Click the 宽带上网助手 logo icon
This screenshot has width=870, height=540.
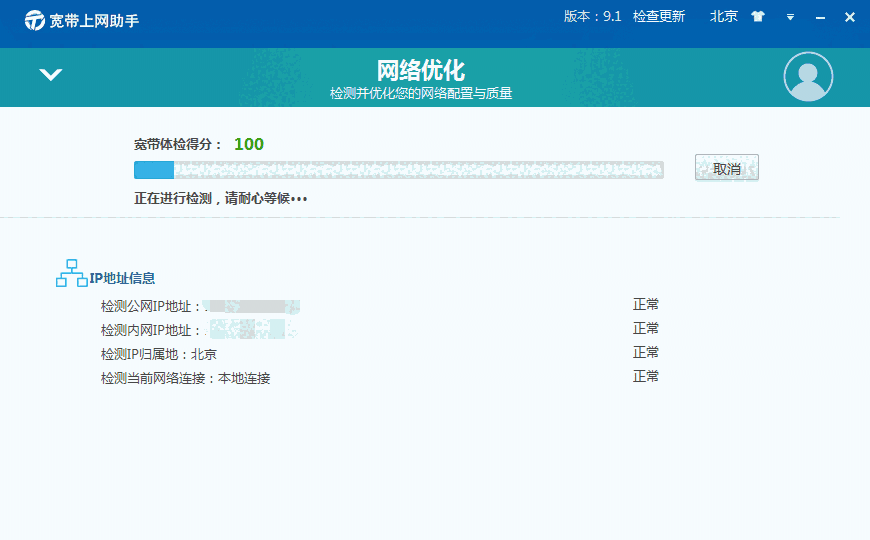[x=35, y=20]
